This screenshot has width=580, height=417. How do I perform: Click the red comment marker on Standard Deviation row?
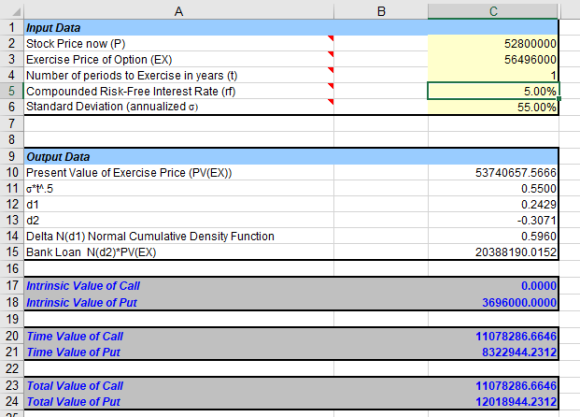click(x=331, y=101)
